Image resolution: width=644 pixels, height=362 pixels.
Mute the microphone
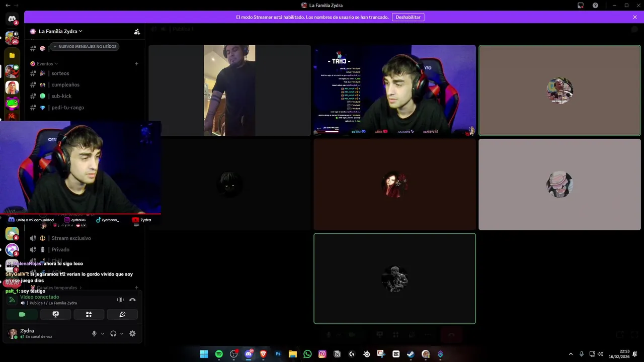click(x=94, y=333)
